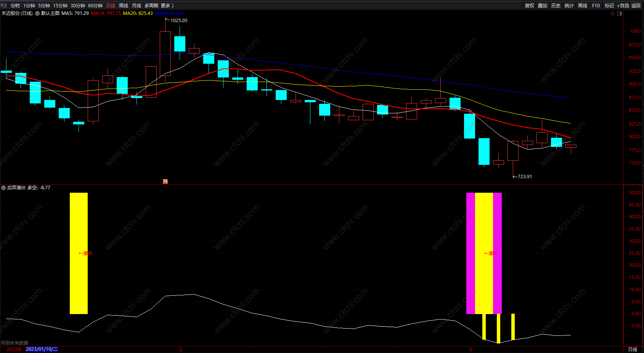
Task: Add stock to watchlist with +自选
Action: pyautogui.click(x=623, y=6)
